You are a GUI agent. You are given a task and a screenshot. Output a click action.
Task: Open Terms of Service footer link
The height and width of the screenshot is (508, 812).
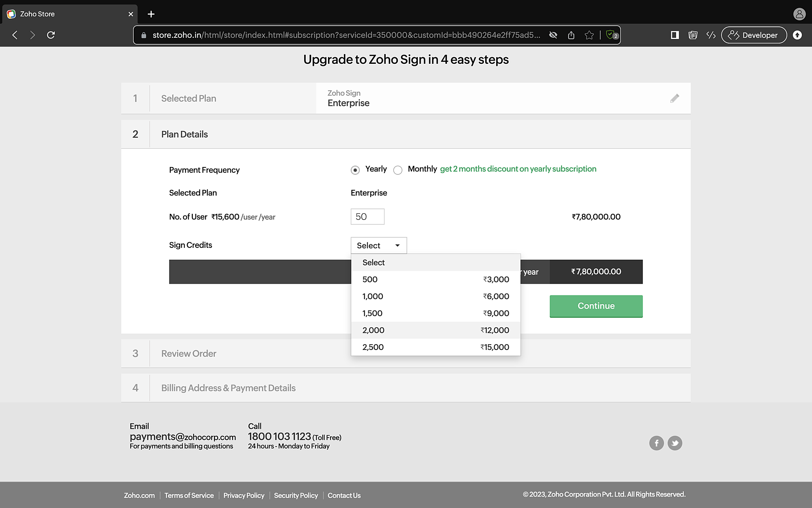(189, 495)
